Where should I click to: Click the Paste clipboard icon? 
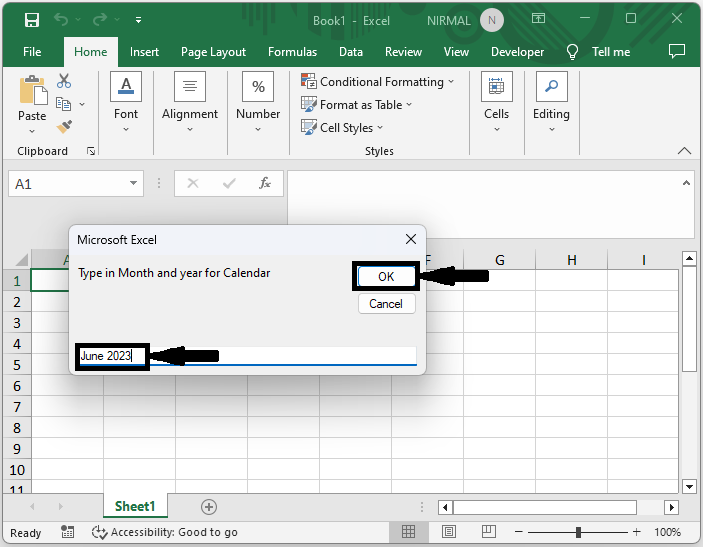click(33, 90)
